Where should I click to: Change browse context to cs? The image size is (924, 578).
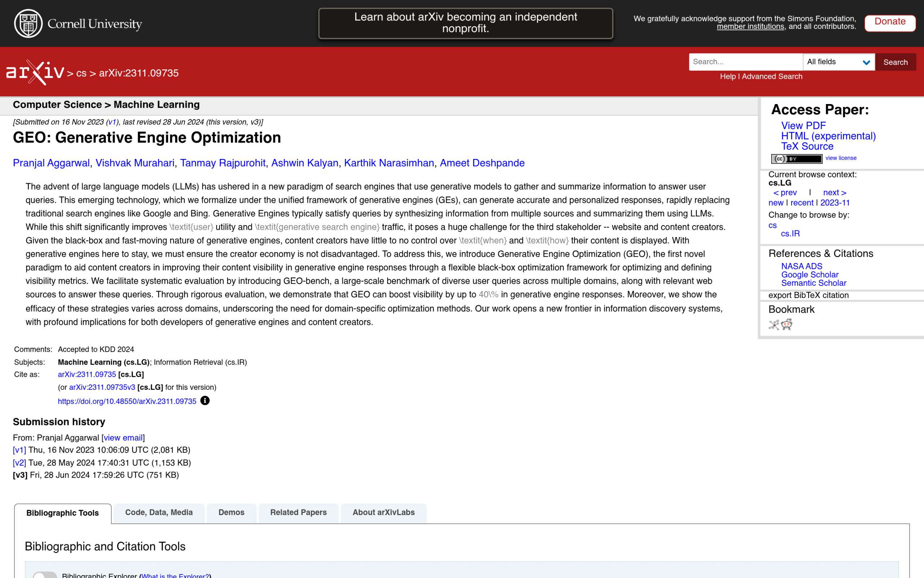pos(772,225)
